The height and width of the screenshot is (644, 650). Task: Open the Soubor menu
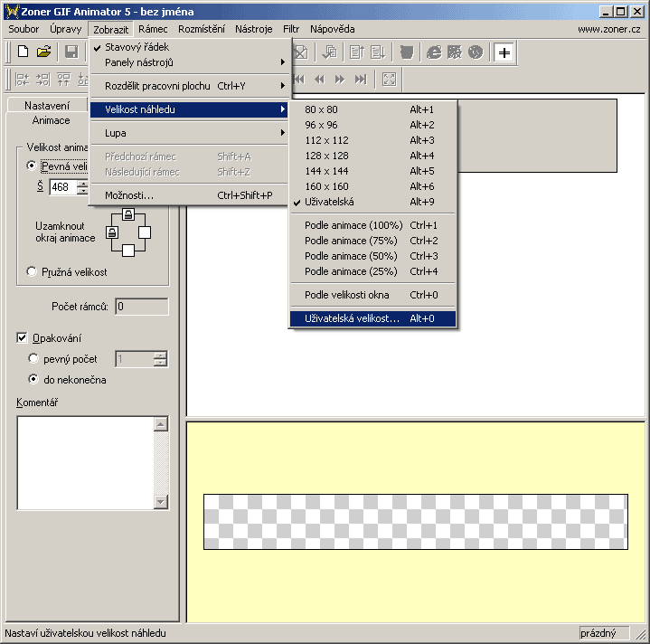pos(24,29)
